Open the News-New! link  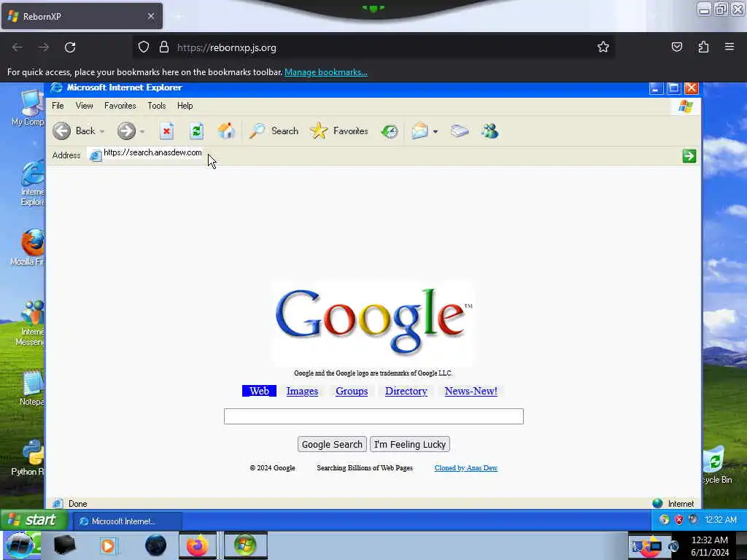[471, 391]
